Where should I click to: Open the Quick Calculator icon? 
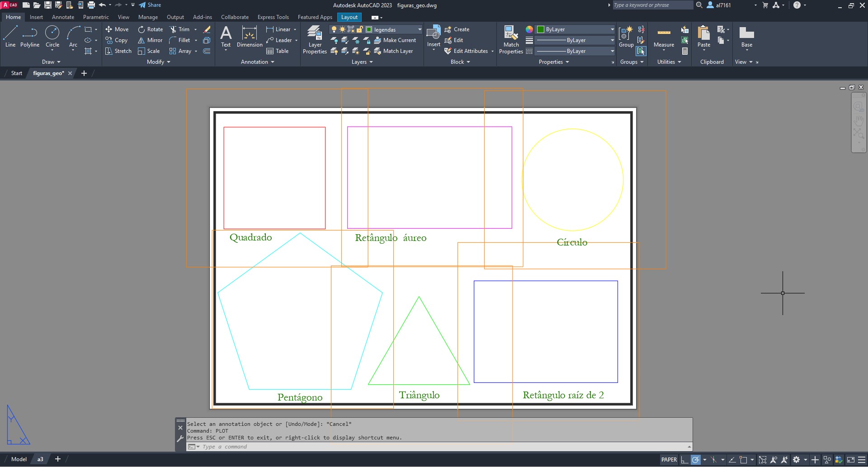pos(685,51)
